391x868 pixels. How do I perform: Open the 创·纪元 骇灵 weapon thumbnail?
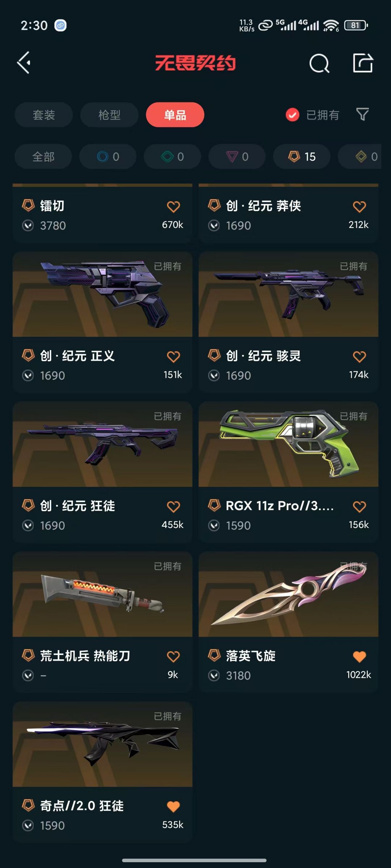[289, 294]
